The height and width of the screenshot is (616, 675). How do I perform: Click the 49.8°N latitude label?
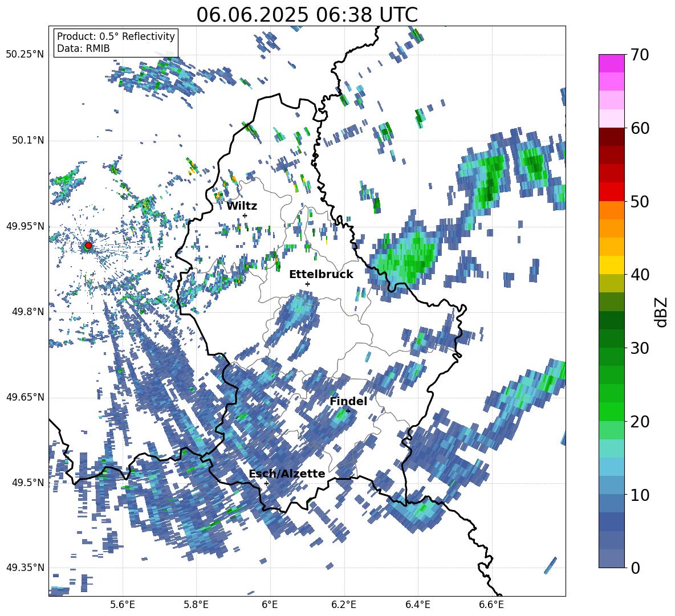[x=27, y=312]
